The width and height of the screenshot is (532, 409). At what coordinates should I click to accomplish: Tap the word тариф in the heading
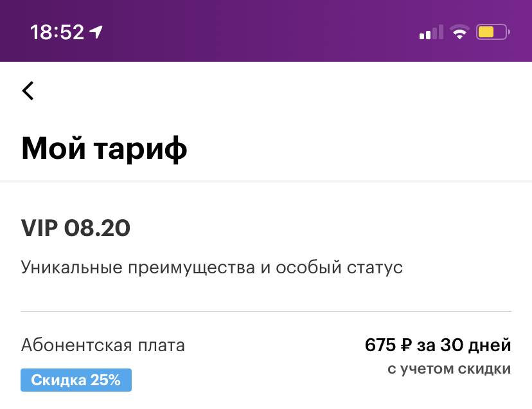click(x=140, y=149)
